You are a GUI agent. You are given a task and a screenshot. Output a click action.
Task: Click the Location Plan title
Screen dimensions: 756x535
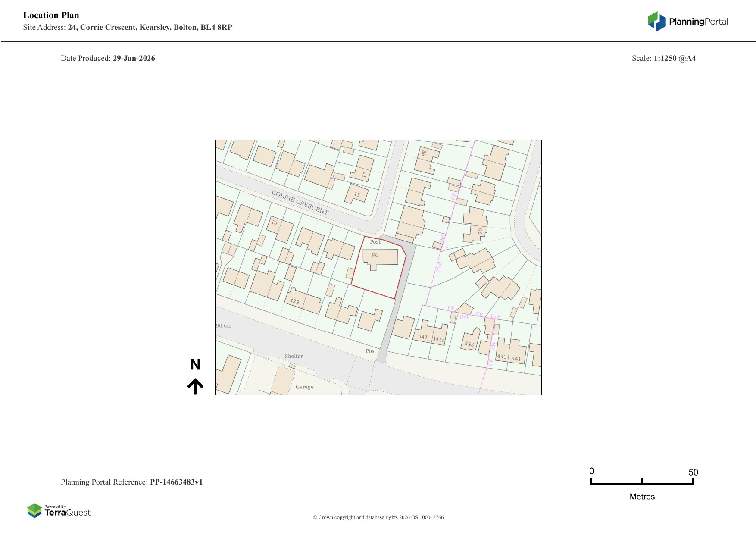(x=51, y=15)
